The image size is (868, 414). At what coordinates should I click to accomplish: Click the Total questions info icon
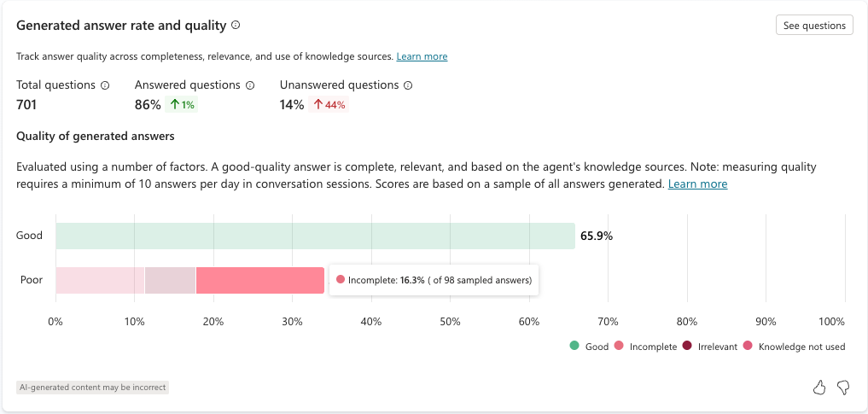[x=105, y=85]
